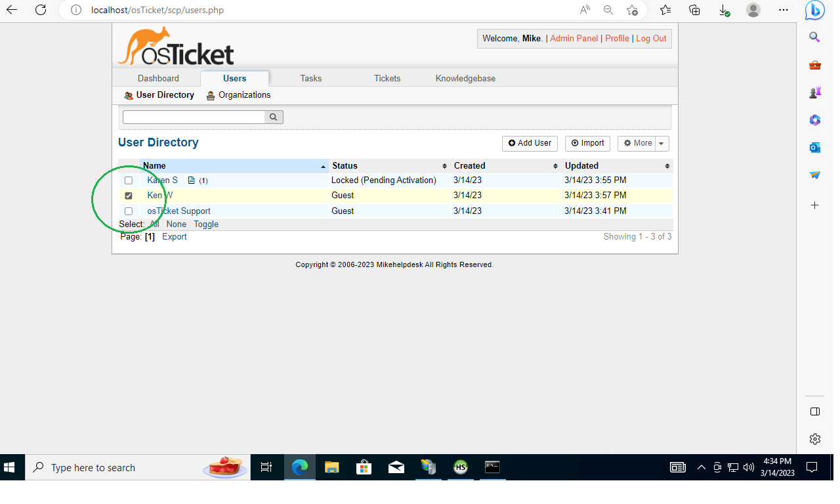This screenshot has width=840, height=504.
Task: Sort by the Updated column header
Action: (617, 165)
